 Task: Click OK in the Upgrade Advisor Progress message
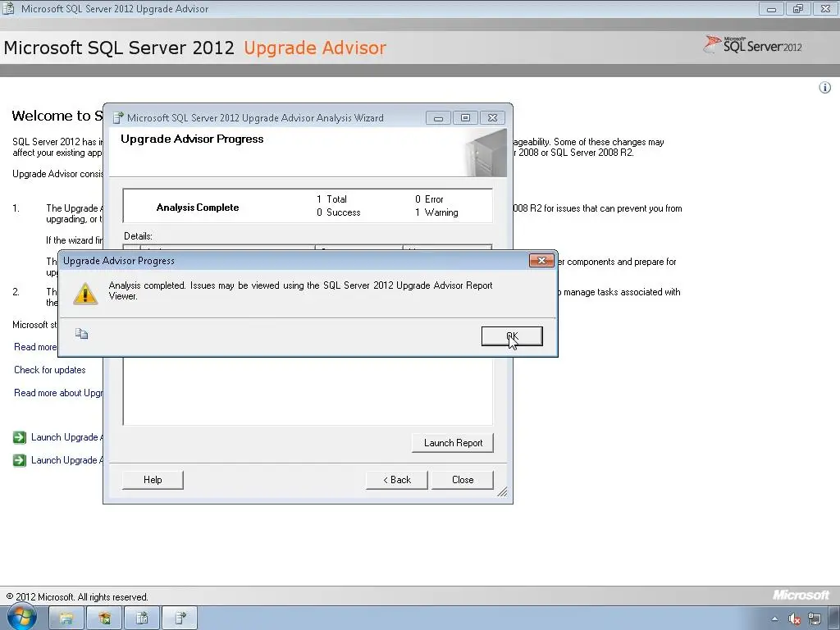512,336
